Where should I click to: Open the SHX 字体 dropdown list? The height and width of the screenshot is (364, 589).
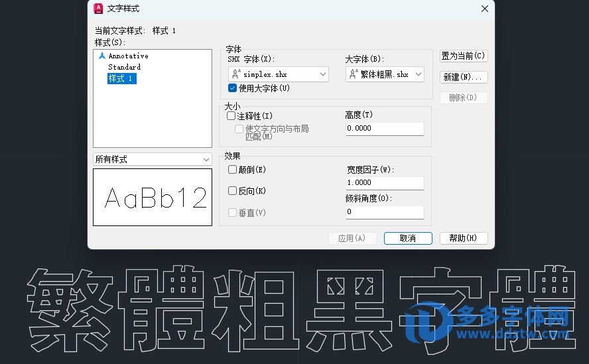click(x=323, y=75)
